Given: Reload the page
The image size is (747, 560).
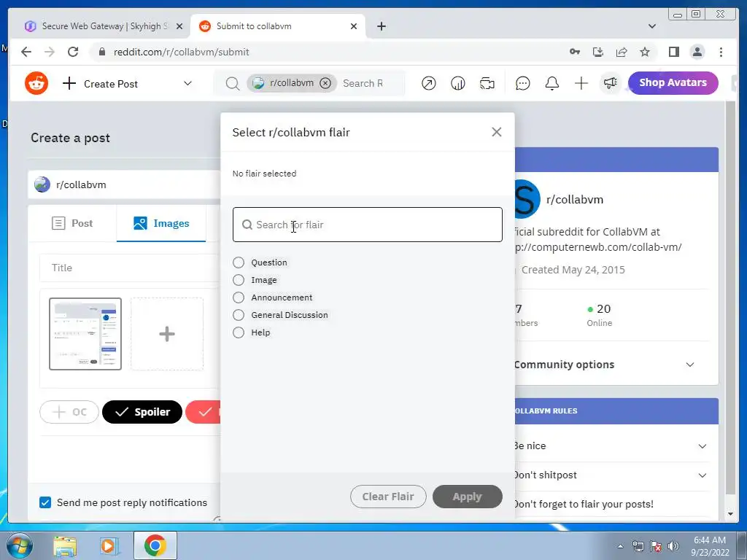Looking at the screenshot, I should [73, 52].
